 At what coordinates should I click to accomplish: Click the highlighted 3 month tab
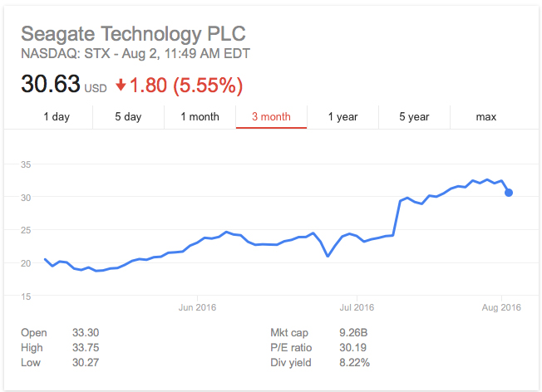(271, 117)
